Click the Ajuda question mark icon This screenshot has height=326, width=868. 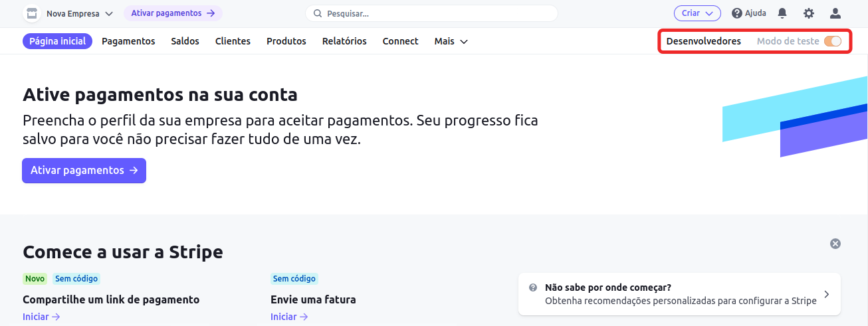[737, 13]
